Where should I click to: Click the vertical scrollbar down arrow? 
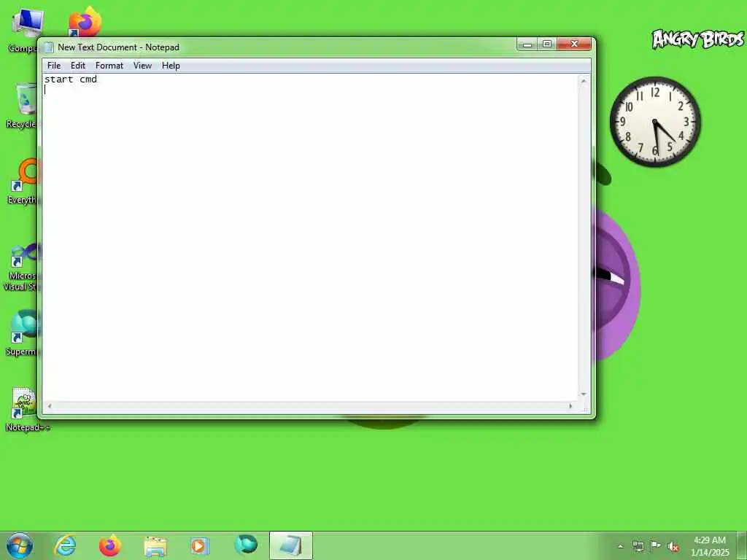coord(583,394)
